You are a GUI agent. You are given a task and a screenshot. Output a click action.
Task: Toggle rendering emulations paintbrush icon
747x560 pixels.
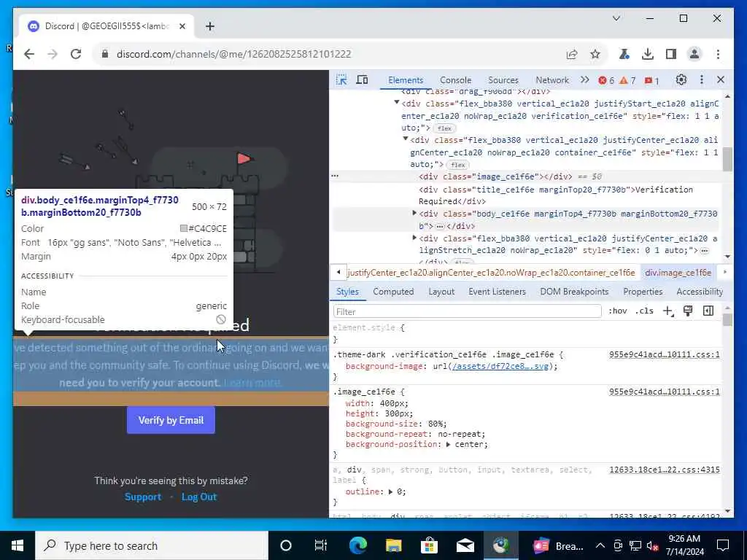click(x=688, y=311)
